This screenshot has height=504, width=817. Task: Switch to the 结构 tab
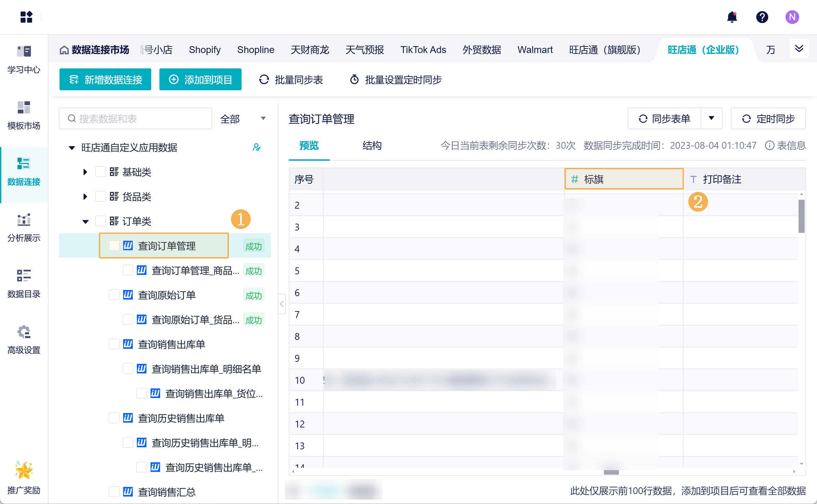point(372,146)
